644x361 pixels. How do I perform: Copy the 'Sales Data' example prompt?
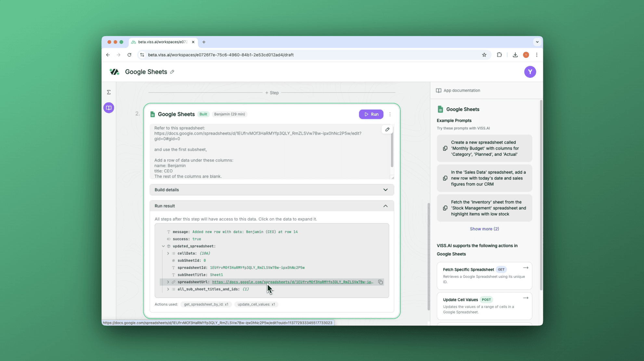coord(445,178)
